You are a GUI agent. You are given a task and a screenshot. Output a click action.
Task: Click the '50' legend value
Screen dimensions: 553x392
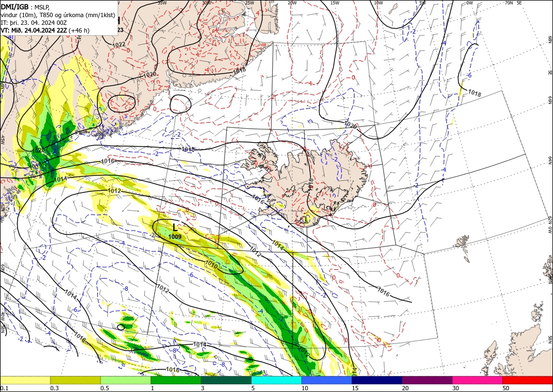click(x=506, y=388)
